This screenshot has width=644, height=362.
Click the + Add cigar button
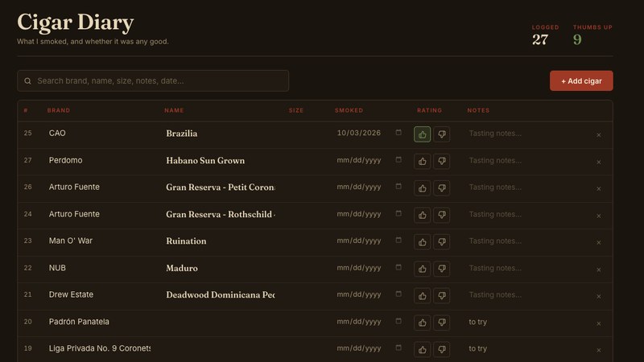pos(581,81)
